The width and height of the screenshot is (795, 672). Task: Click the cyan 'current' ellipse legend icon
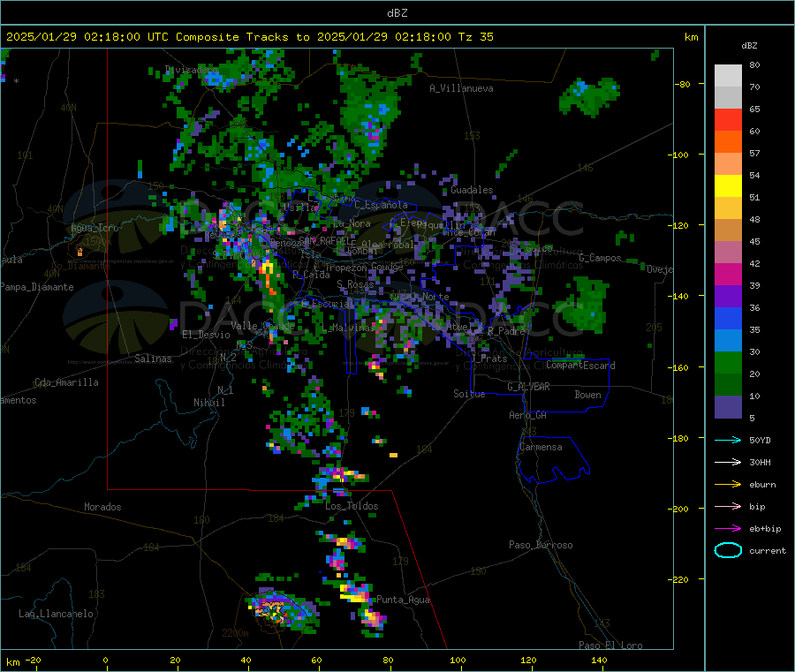pyautogui.click(x=728, y=550)
